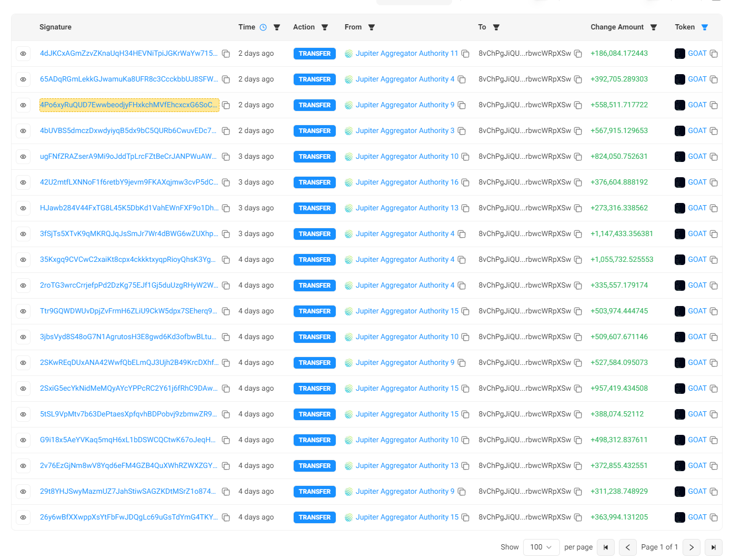Open Jupiter Aggregator Authority 16 link
Image resolution: width=731 pixels, height=560 pixels.
point(407,182)
